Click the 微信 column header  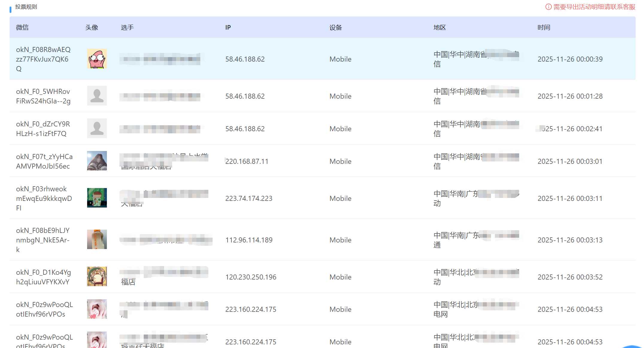(x=22, y=28)
